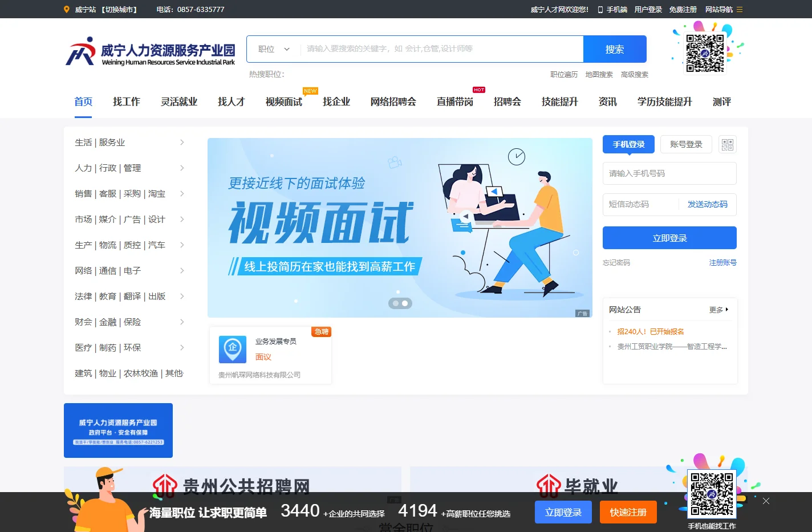
Task: Click 注册账号 link
Action: pos(723,263)
